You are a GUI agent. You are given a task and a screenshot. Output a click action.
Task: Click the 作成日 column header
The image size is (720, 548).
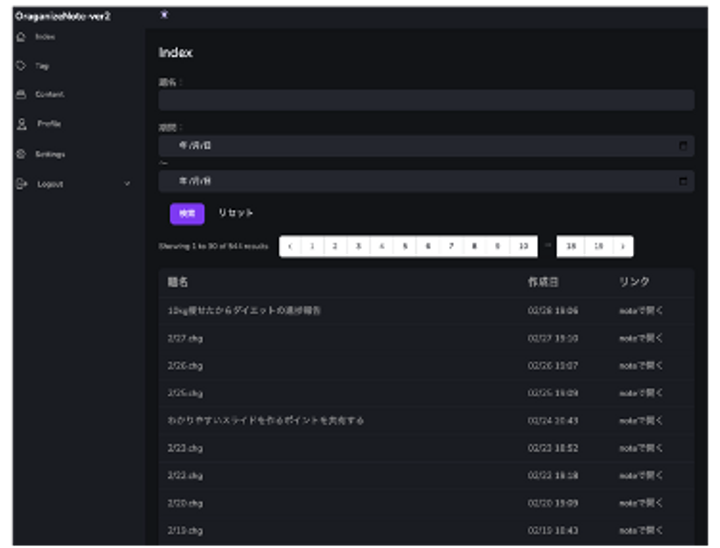543,282
